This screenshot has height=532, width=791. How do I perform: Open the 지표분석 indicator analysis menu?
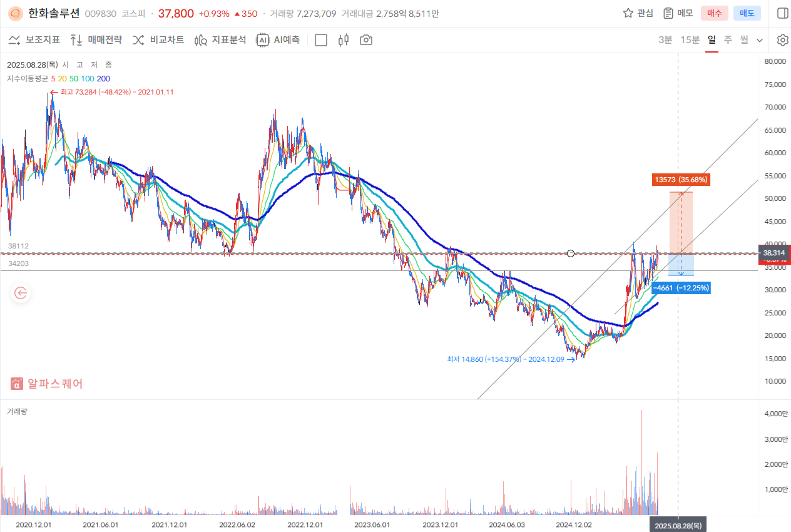point(220,40)
